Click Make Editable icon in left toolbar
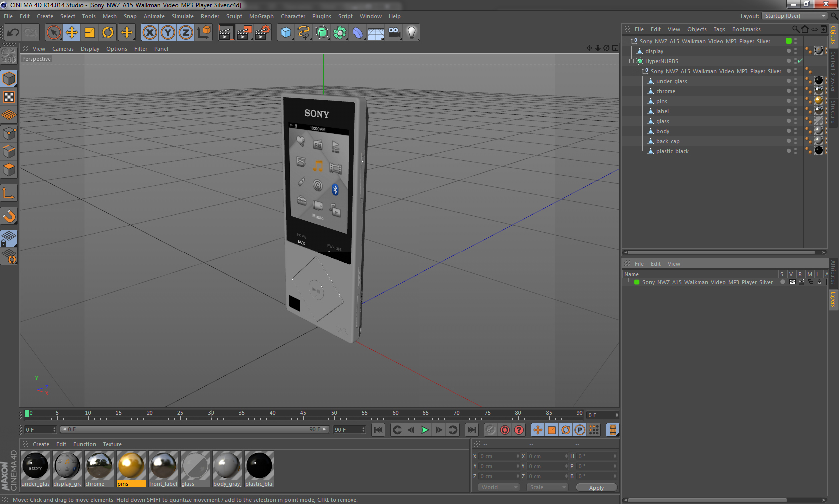Viewport: 839px width, 504px height. tap(9, 55)
